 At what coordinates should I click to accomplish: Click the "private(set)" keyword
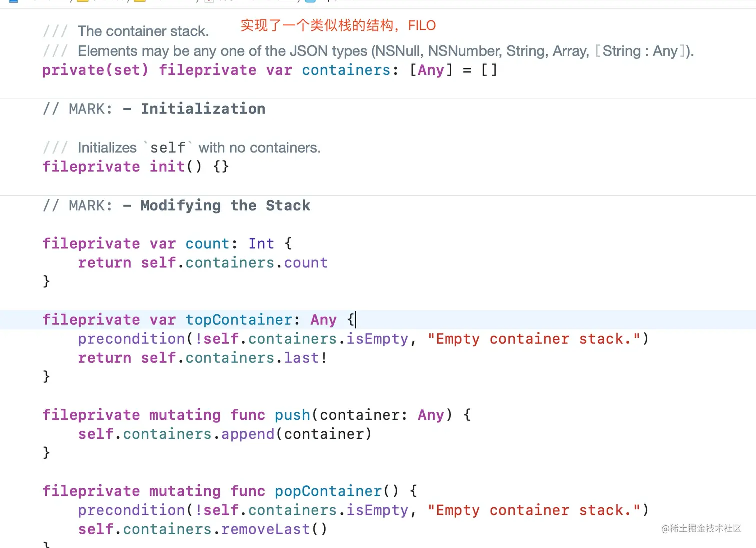[95, 70]
